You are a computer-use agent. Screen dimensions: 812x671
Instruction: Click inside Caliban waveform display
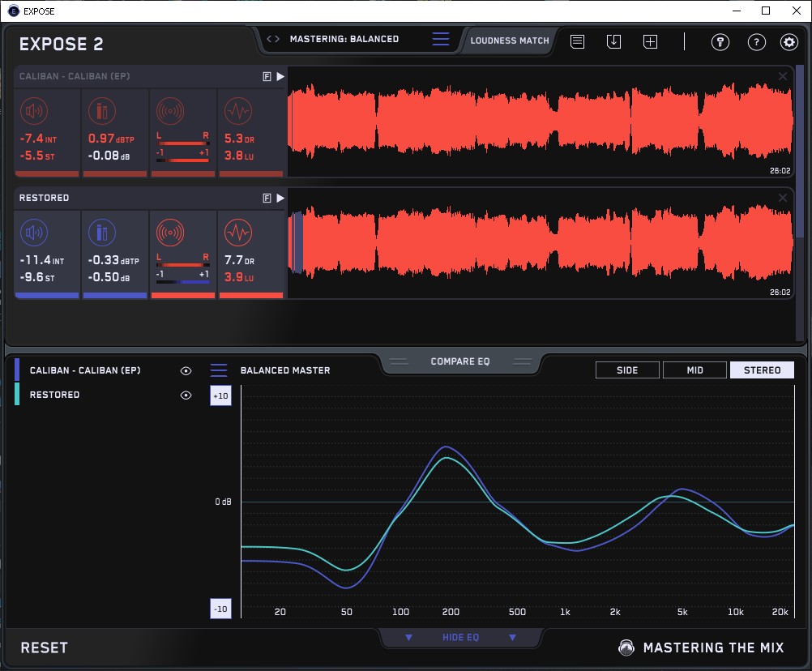tap(541, 122)
